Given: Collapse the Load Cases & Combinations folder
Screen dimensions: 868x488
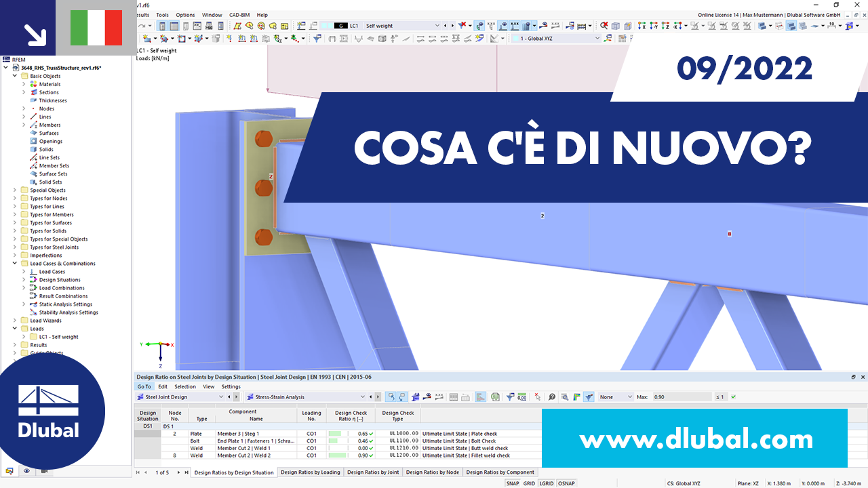Looking at the screenshot, I should [16, 264].
